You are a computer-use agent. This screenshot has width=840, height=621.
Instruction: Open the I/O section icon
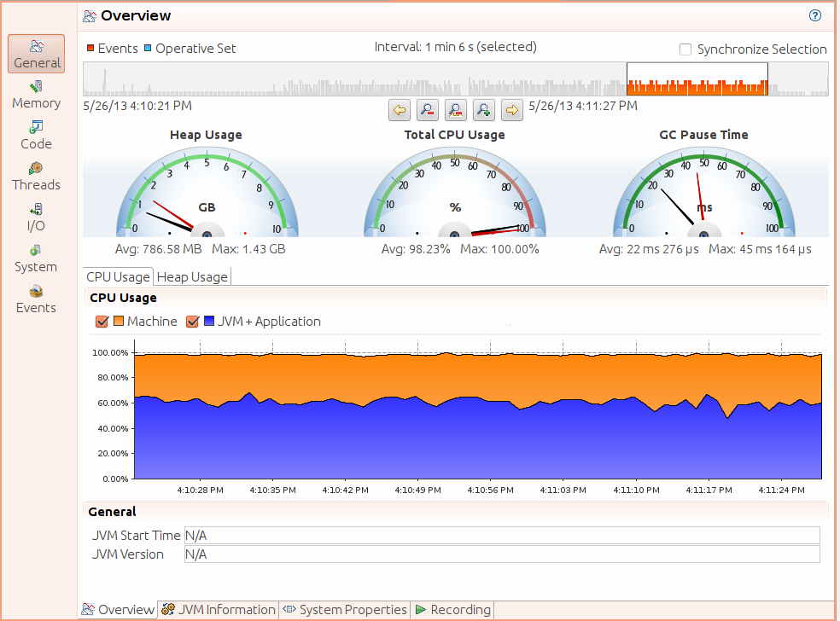pyautogui.click(x=36, y=209)
